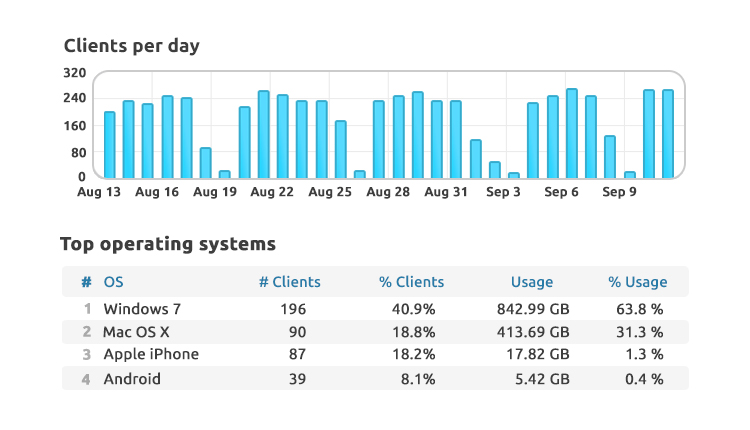Click the Aug 13 bar in chart
750x430 pixels.
[x=109, y=145]
